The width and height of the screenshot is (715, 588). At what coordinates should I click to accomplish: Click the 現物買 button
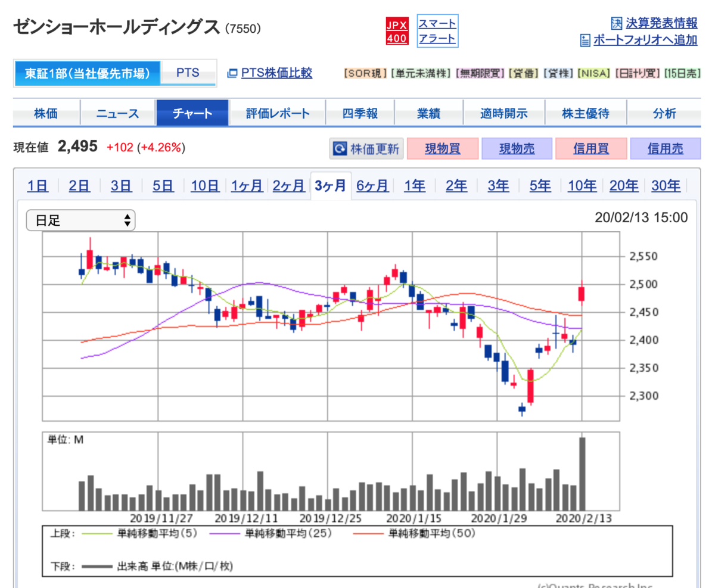pyautogui.click(x=443, y=149)
